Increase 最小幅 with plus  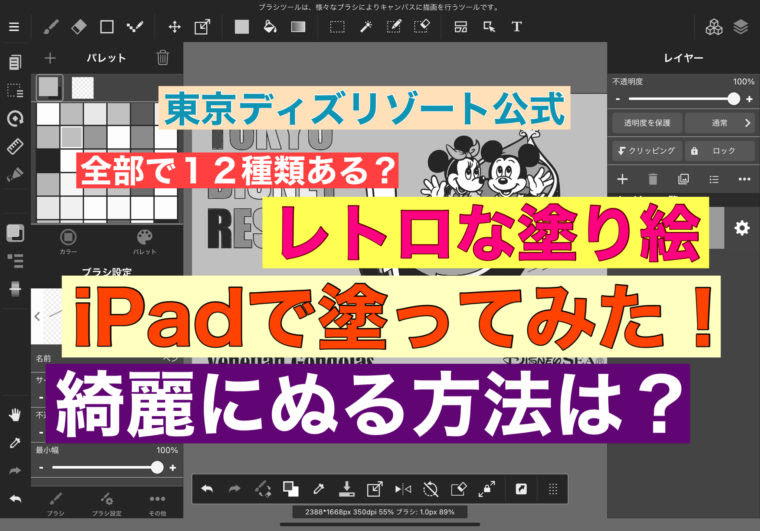(173, 468)
